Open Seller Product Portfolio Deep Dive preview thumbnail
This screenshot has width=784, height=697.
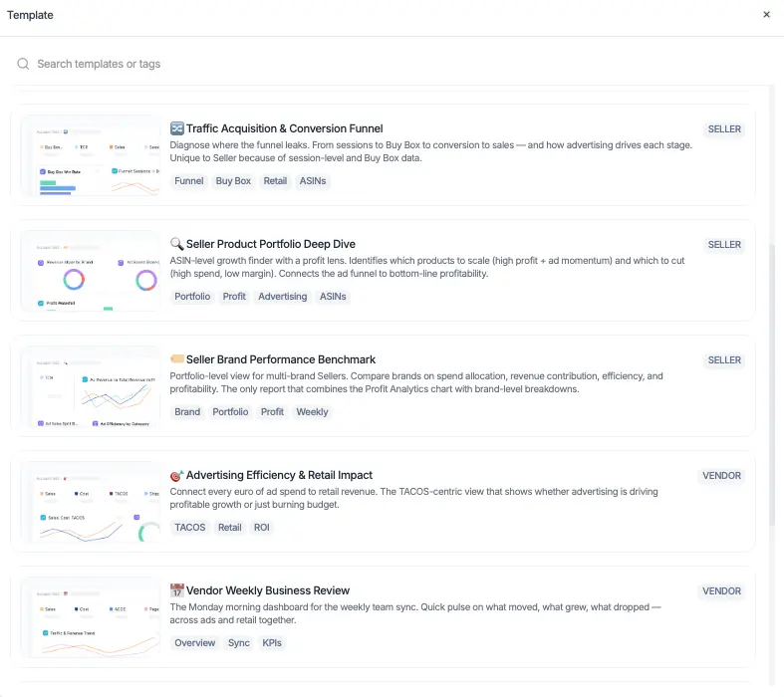91,271
